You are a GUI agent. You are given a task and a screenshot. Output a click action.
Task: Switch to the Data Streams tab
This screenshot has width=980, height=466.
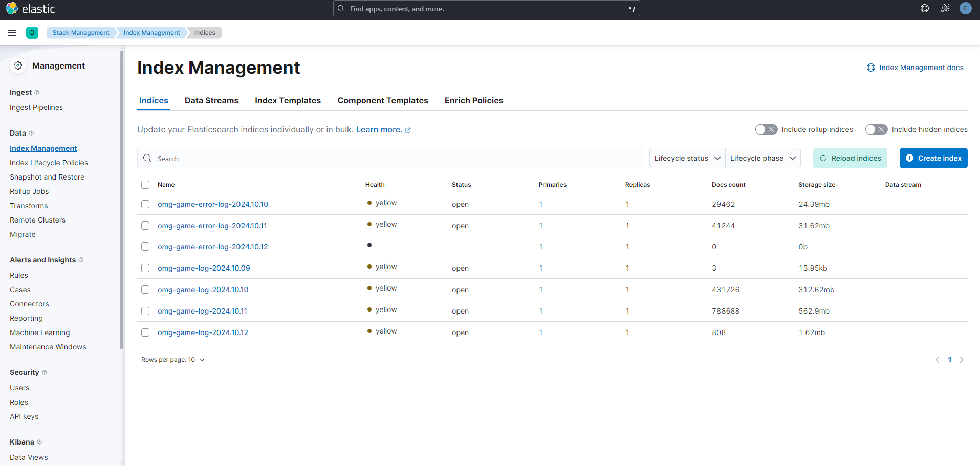click(x=211, y=100)
